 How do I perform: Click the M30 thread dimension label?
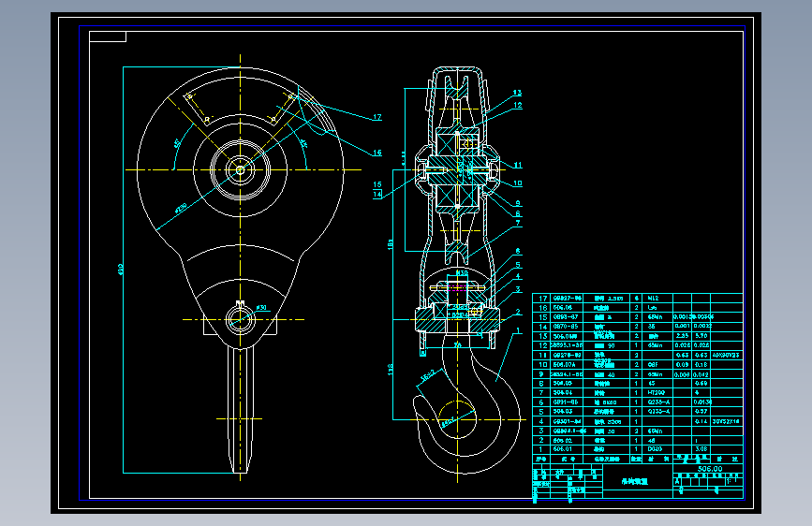pos(462,273)
